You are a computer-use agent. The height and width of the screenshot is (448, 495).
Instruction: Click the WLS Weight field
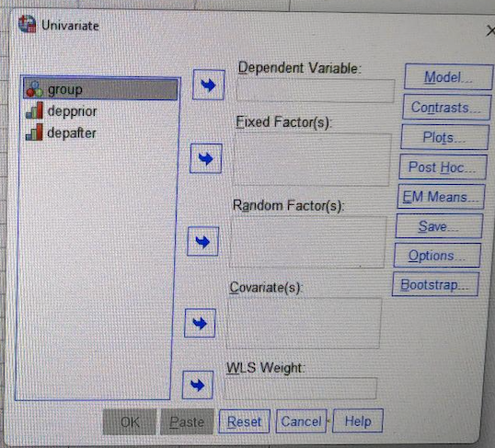[301, 388]
